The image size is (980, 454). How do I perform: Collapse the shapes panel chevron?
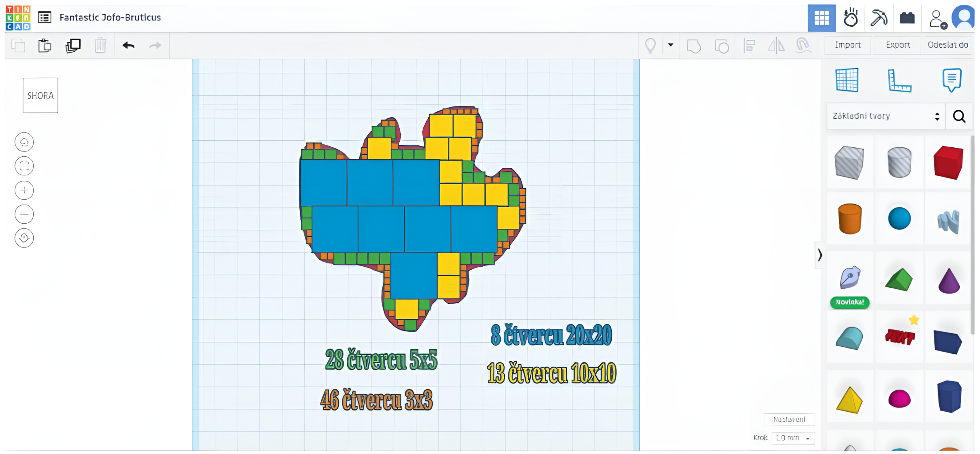[820, 255]
